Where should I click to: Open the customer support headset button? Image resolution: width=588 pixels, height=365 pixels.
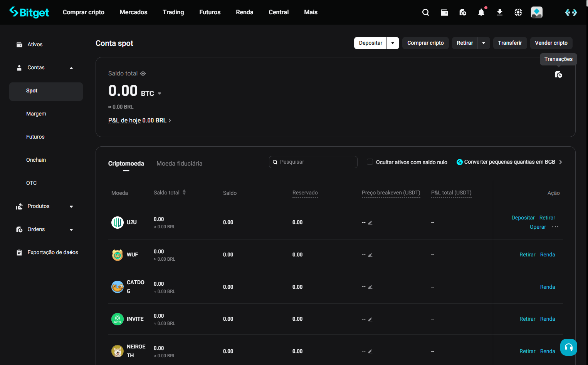[x=569, y=347]
